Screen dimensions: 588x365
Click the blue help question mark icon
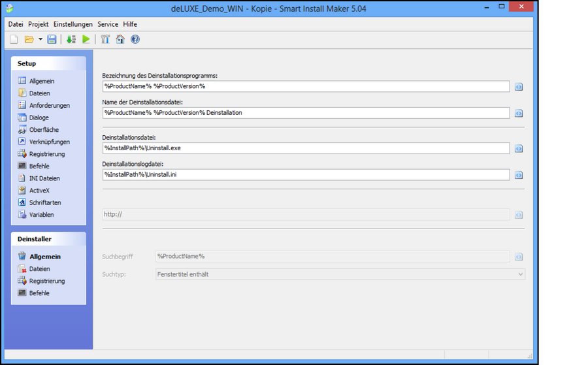click(135, 39)
